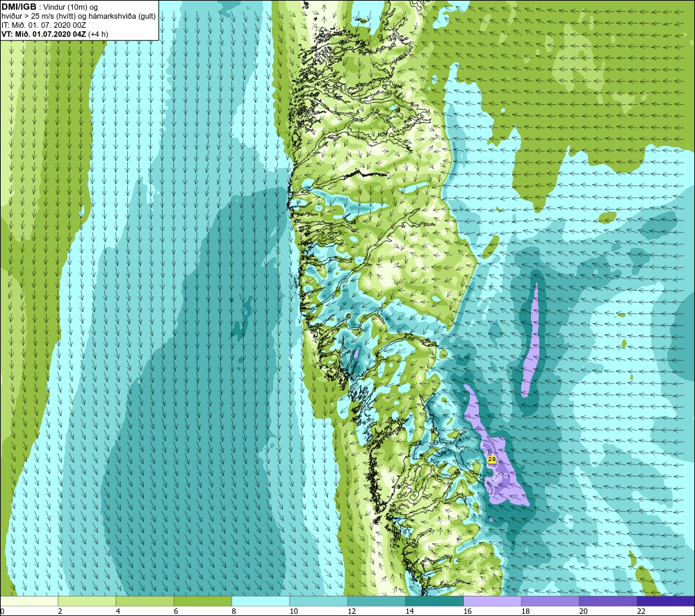
Task: Click the "IT: Mið. 01. 07. 2020 00Z" line
Action: pos(43,25)
